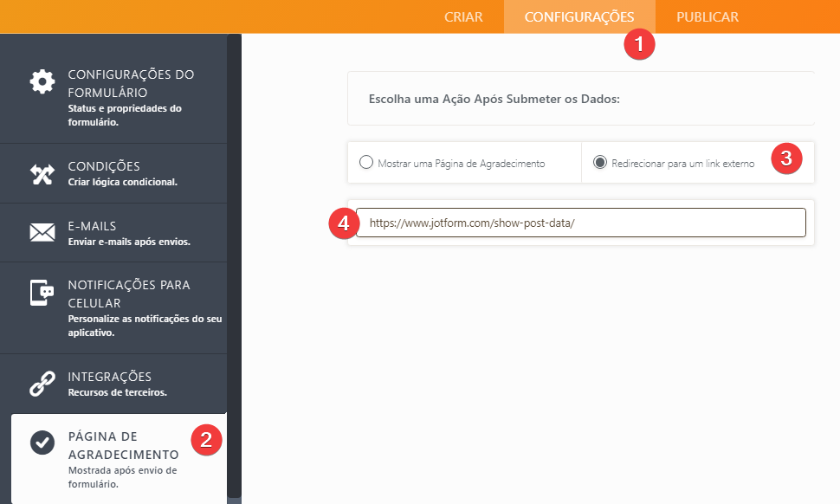The image size is (840, 504).
Task: Click the redirect URL input field
Action: (x=580, y=223)
